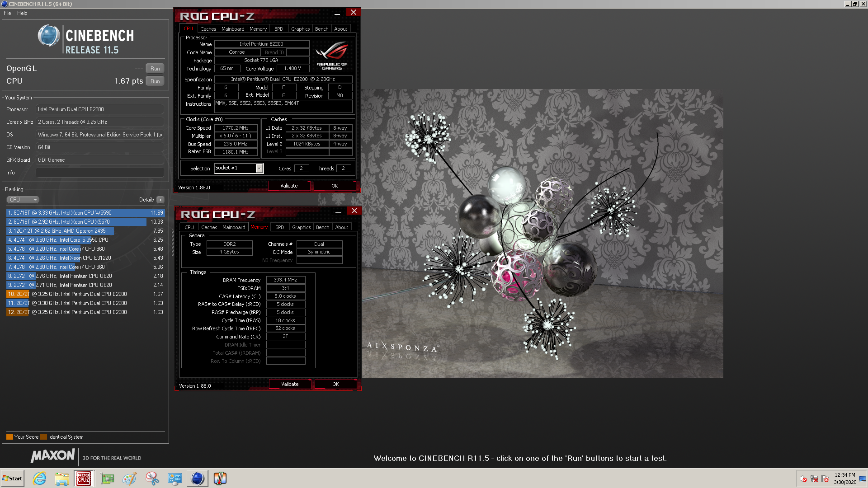Expand the Socket #1 selection dropdown
Image resolution: width=868 pixels, height=488 pixels.
click(259, 168)
